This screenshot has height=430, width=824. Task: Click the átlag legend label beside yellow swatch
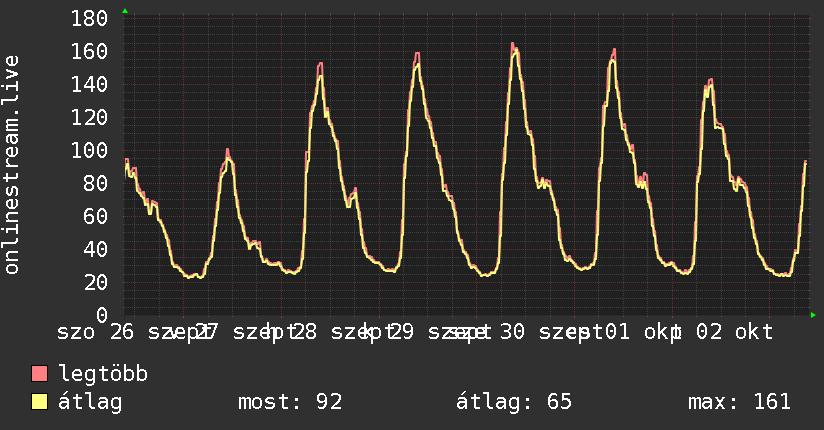point(90,402)
